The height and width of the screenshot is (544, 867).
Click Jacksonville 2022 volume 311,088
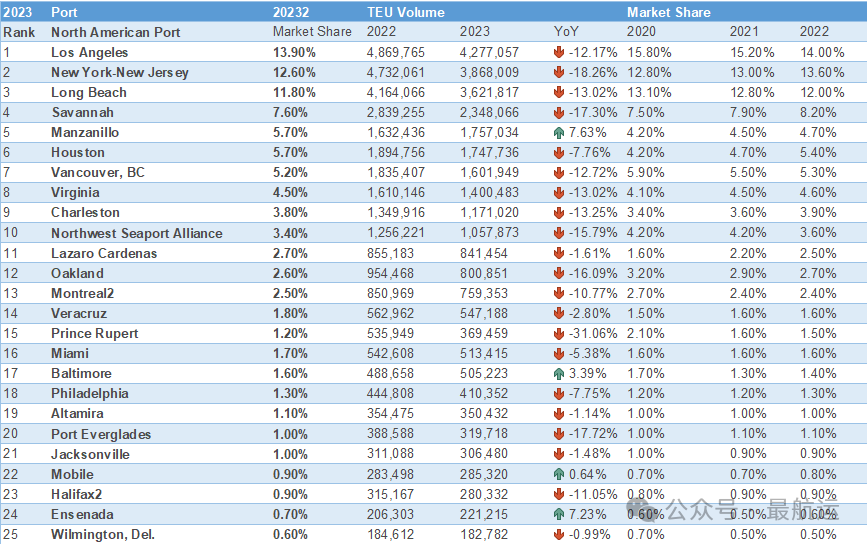point(390,454)
